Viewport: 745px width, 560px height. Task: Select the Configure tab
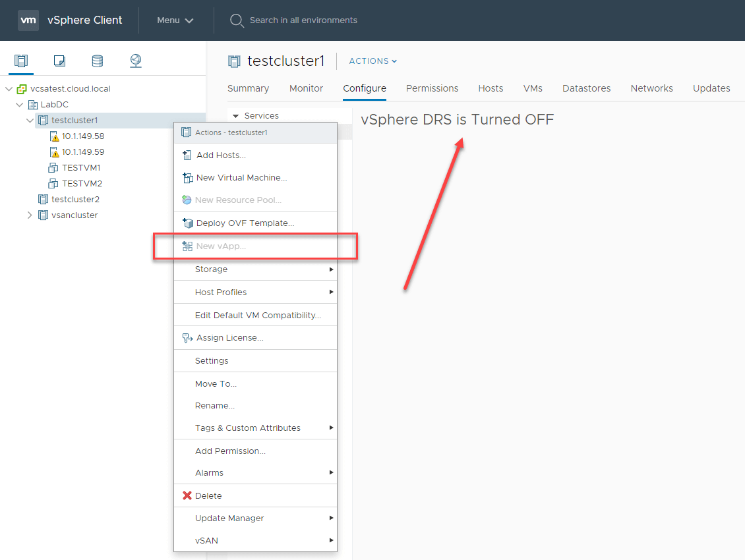point(365,88)
